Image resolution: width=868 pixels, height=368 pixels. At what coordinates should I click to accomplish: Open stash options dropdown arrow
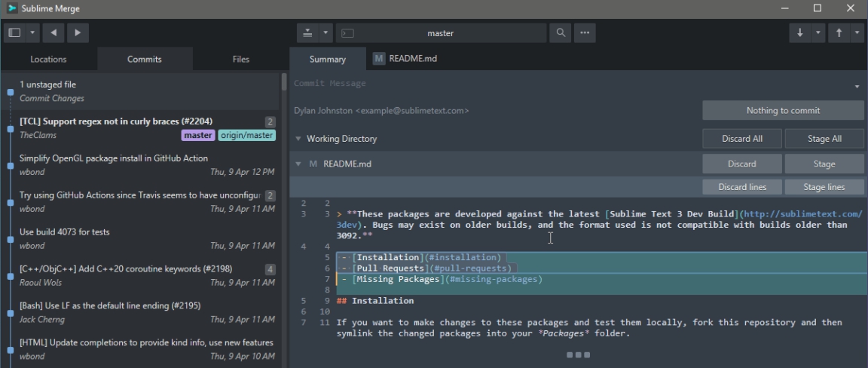click(x=325, y=33)
